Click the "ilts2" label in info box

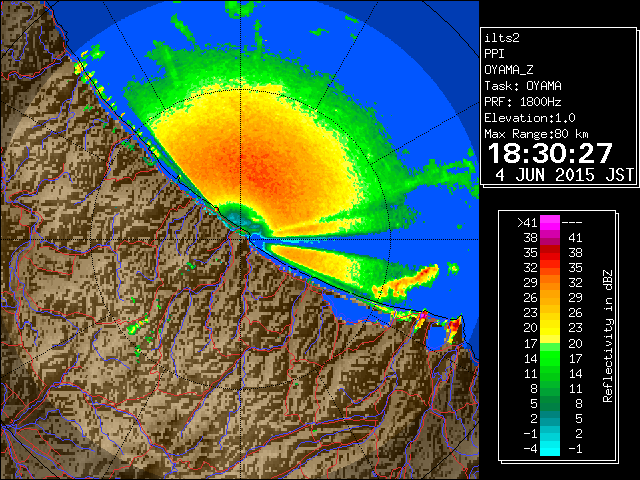502,38
